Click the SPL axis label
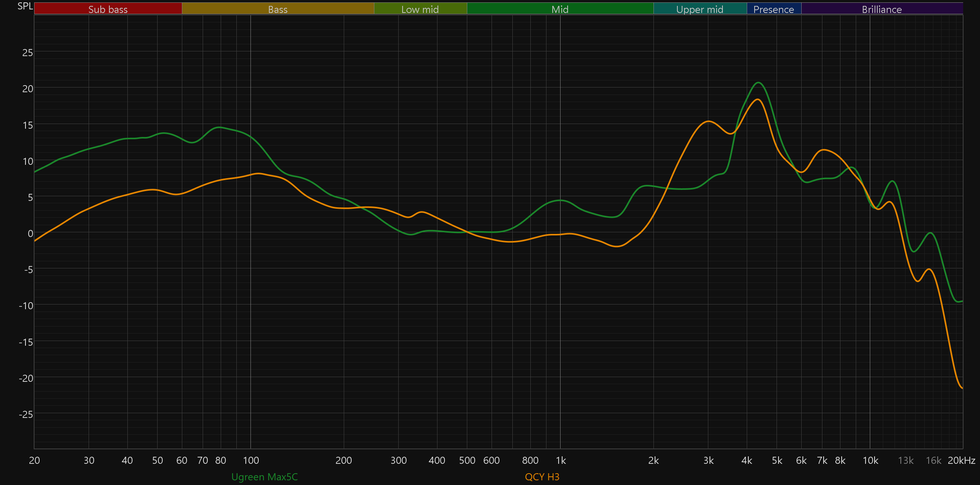The width and height of the screenshot is (980, 485). (25, 6)
